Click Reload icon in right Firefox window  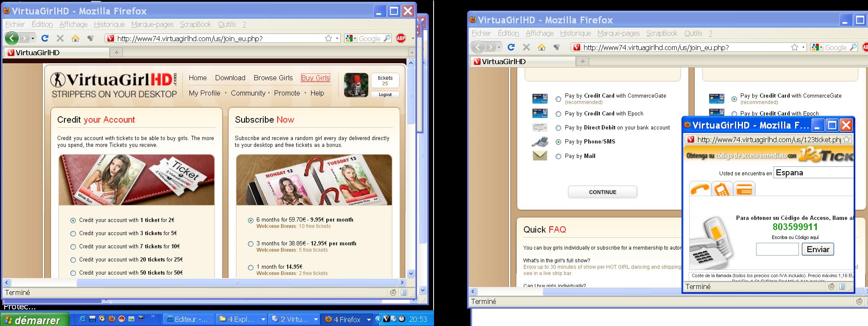tap(511, 47)
